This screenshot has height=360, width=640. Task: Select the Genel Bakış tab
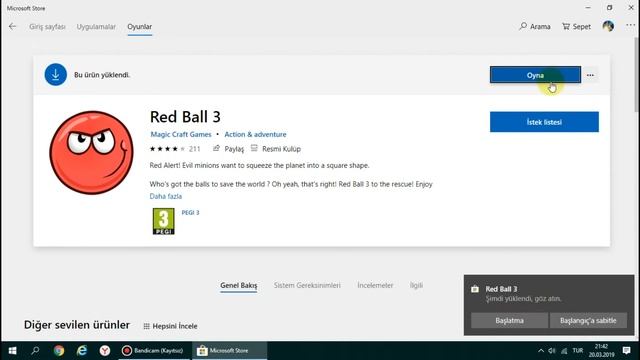click(x=239, y=285)
